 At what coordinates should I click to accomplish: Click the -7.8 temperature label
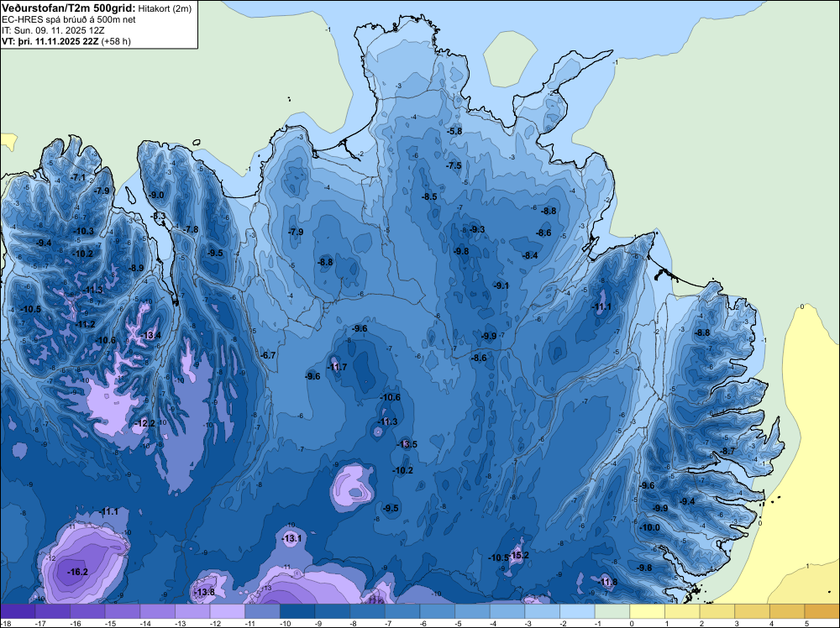click(191, 229)
